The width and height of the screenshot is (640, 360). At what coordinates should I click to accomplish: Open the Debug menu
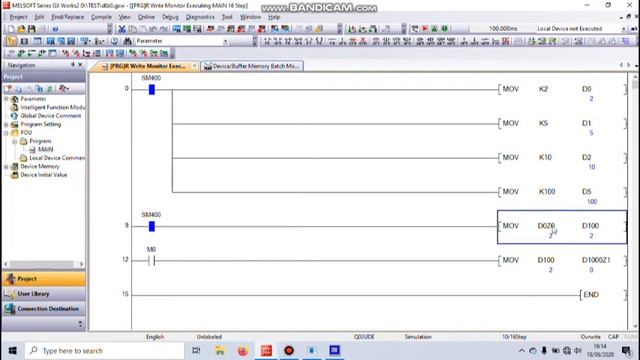[170, 17]
